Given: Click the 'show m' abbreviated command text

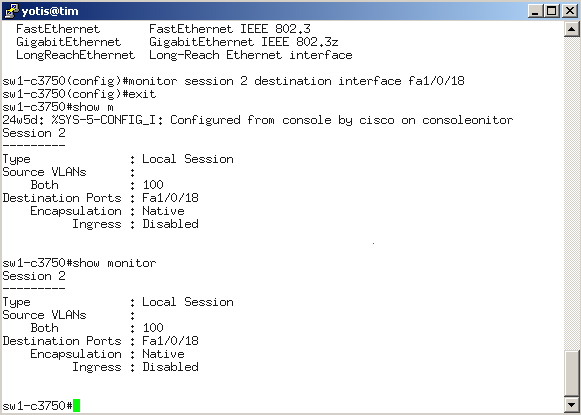Looking at the screenshot, I should tap(93, 107).
